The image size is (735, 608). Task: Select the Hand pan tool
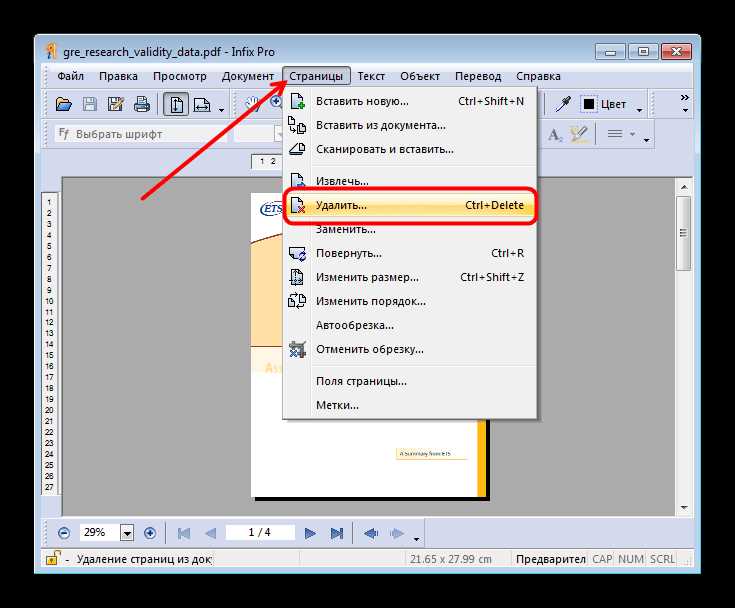[254, 104]
